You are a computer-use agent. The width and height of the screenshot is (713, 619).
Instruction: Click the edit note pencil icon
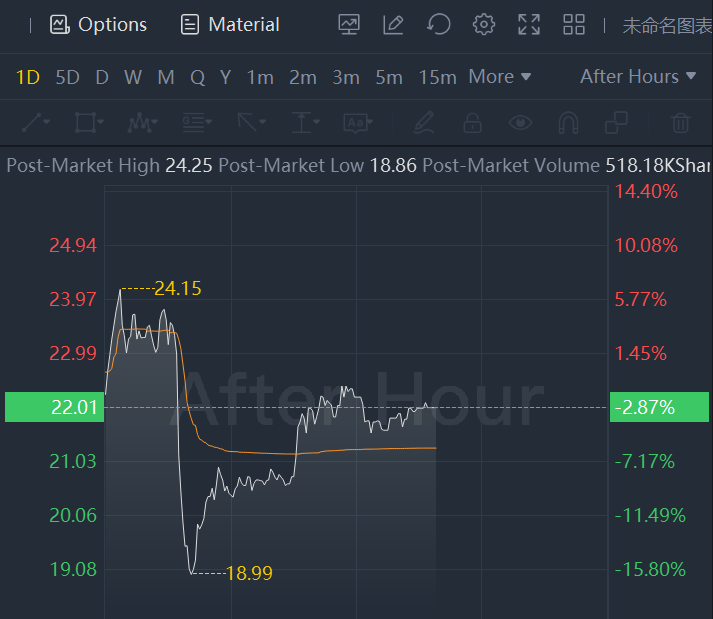(x=393, y=25)
